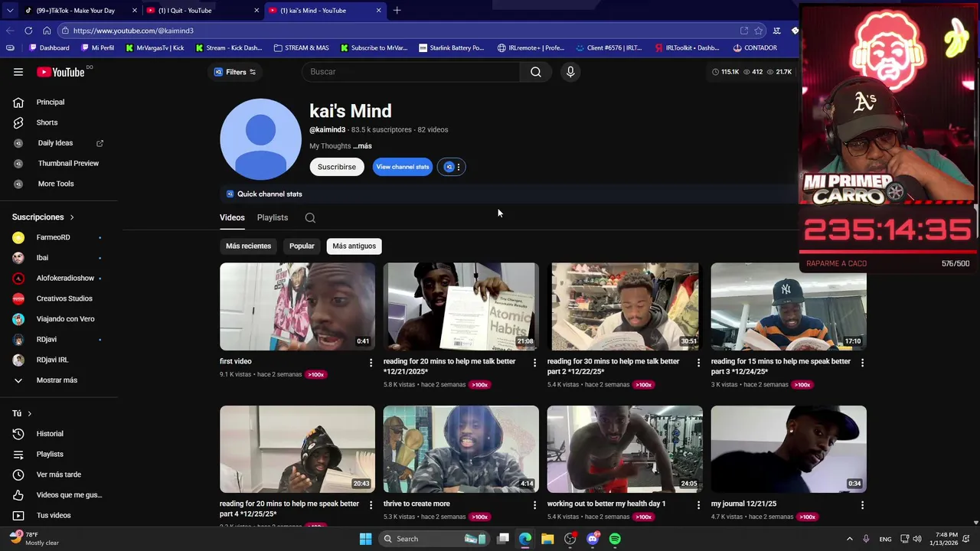Click the YouTube logo
The width and height of the screenshot is (980, 551).
click(60, 72)
